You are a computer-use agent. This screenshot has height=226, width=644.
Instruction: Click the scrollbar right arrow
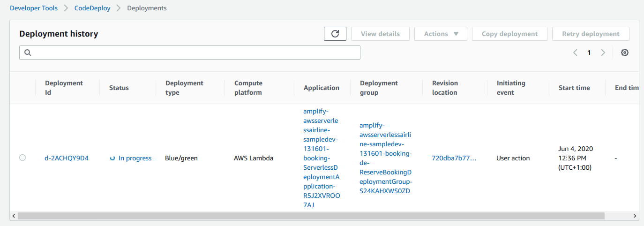click(635, 216)
